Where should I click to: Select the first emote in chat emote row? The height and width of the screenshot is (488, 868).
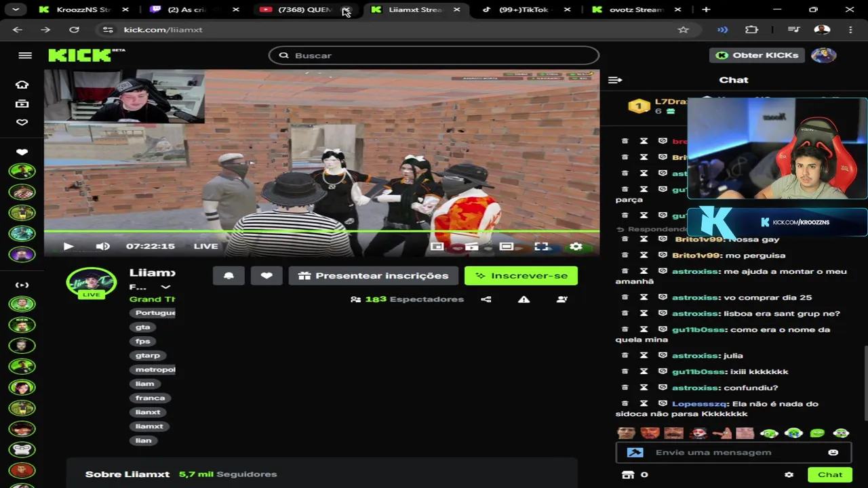626,433
